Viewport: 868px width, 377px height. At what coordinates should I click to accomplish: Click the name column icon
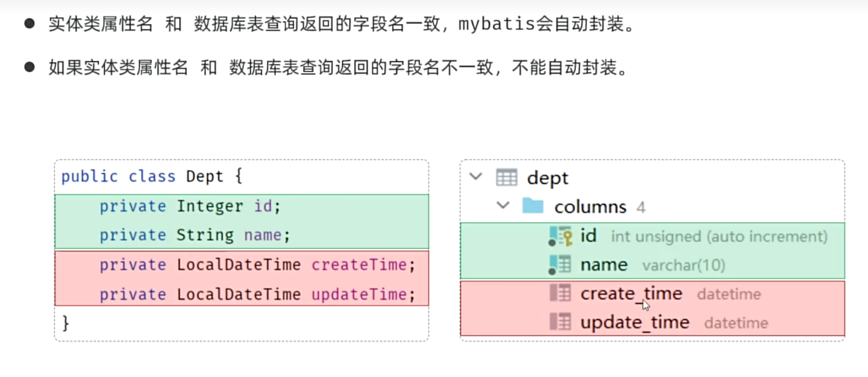point(560,265)
